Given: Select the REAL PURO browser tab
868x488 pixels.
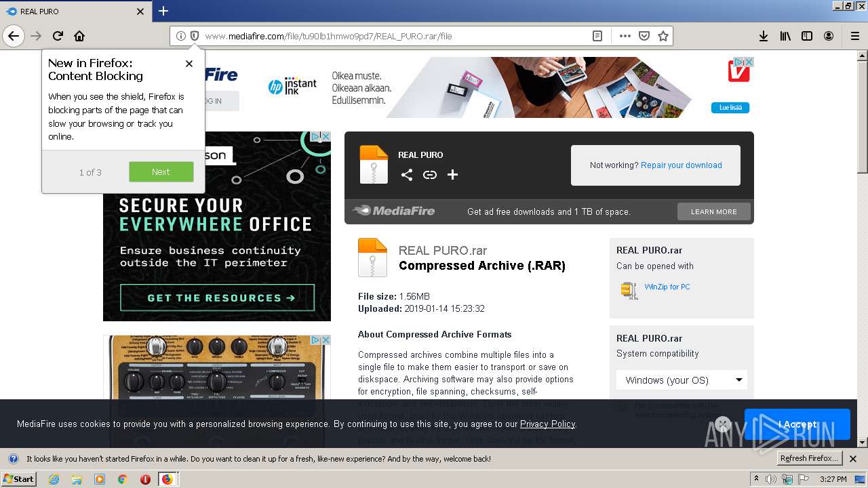Looking at the screenshot, I should point(75,12).
